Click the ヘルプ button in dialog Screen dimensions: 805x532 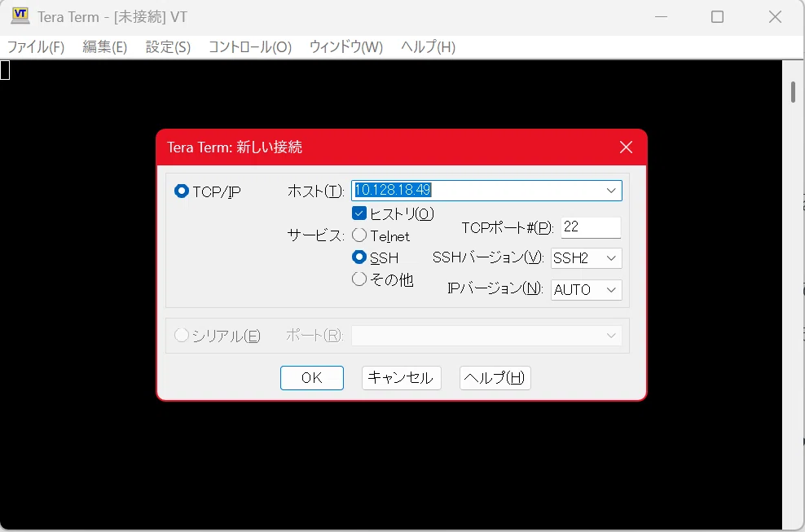tap(495, 378)
